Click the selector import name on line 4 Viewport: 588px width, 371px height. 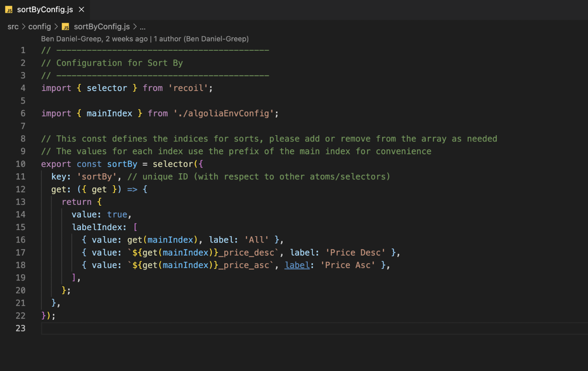(107, 88)
